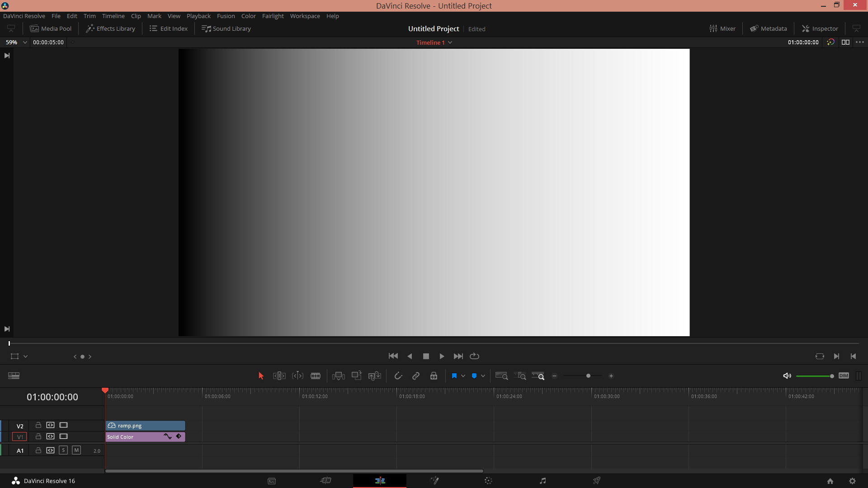The height and width of the screenshot is (488, 868).
Task: Open the Fairlight page music note icon
Action: pyautogui.click(x=542, y=481)
